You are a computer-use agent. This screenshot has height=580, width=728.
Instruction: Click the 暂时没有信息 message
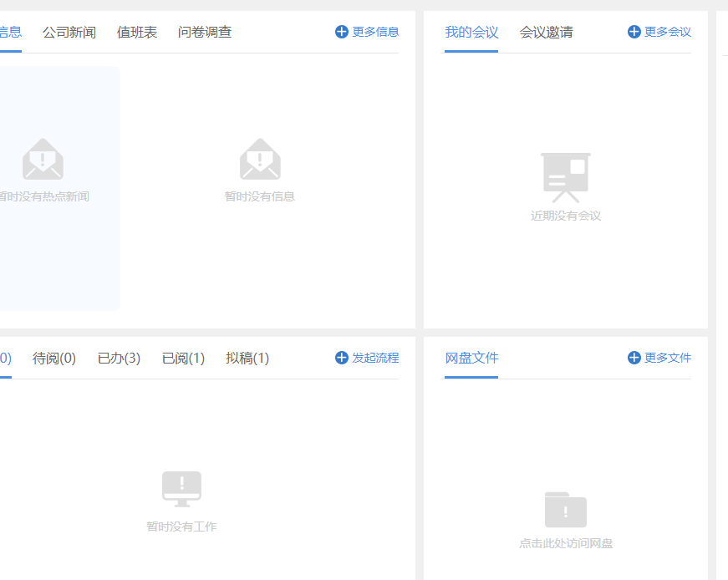(260, 196)
